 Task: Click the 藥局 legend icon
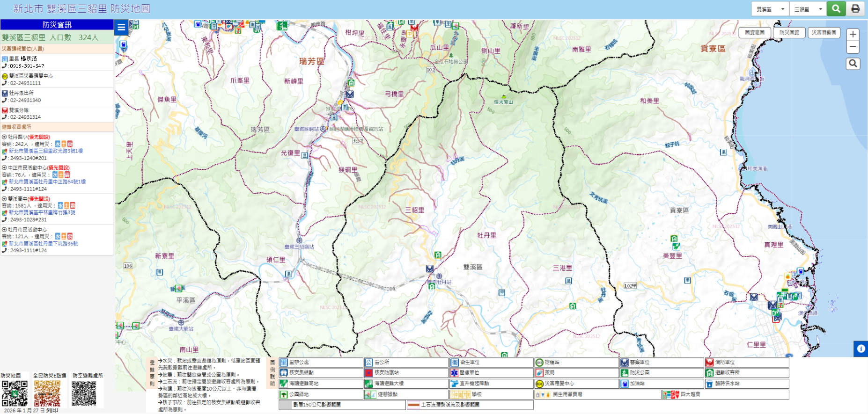[x=539, y=373]
